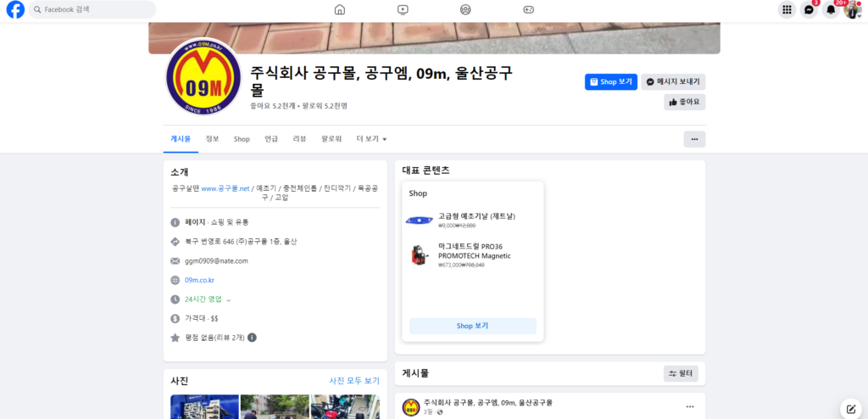Click the 09M page profile picture
868x419 pixels.
(203, 77)
